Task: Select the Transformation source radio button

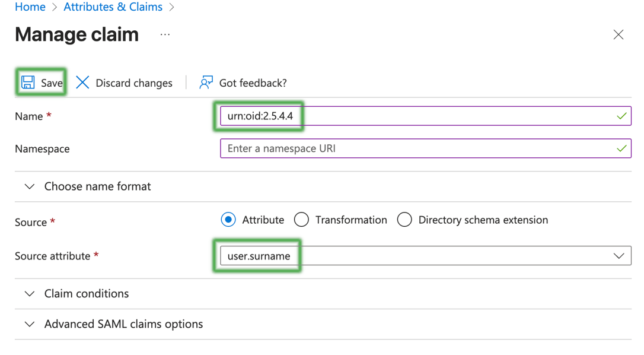Action: tap(301, 220)
